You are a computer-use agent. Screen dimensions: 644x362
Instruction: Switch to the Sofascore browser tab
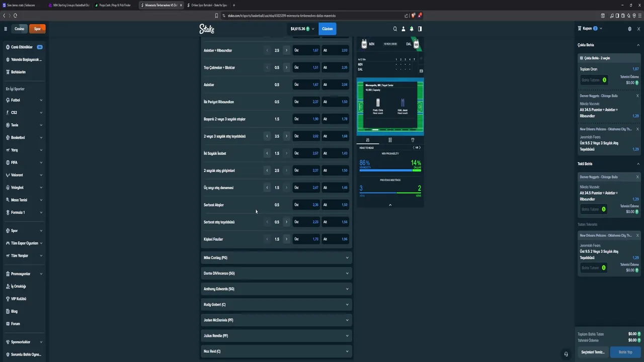coord(23,5)
